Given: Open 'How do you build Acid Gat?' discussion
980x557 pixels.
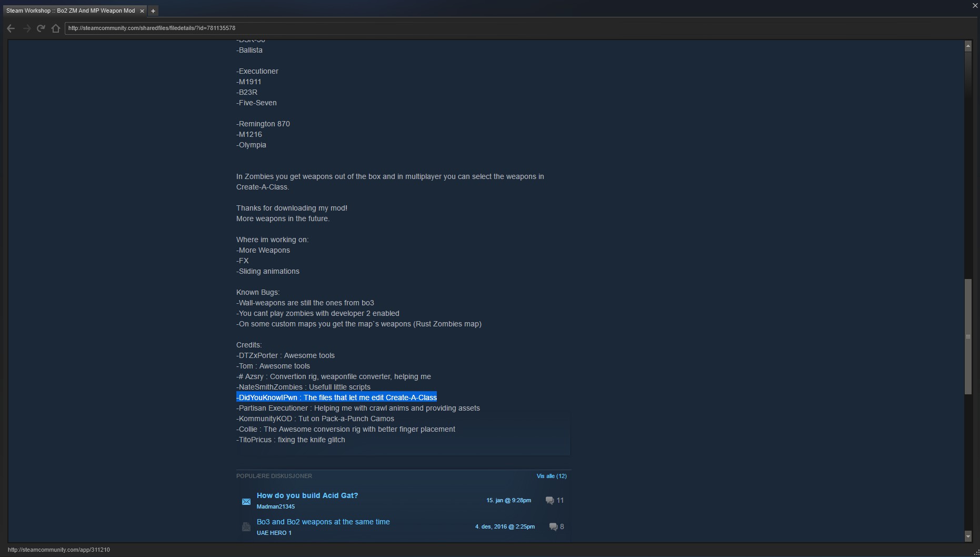Looking at the screenshot, I should (307, 495).
